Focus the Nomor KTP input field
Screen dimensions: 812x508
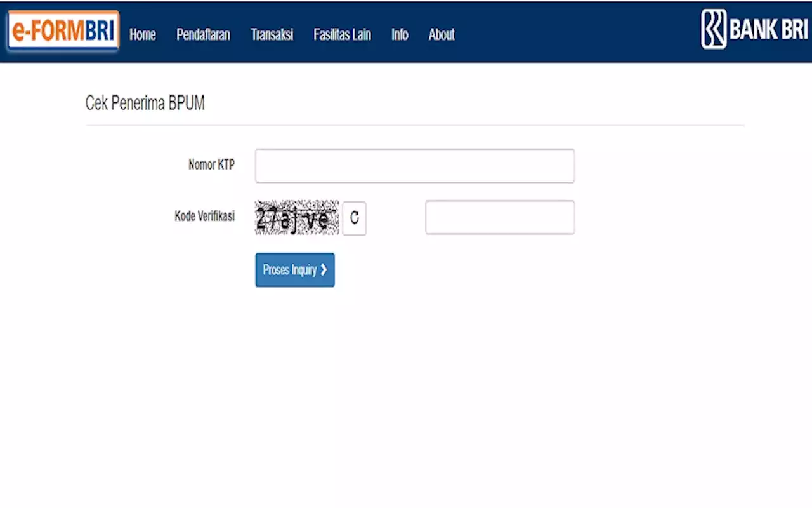[415, 166]
